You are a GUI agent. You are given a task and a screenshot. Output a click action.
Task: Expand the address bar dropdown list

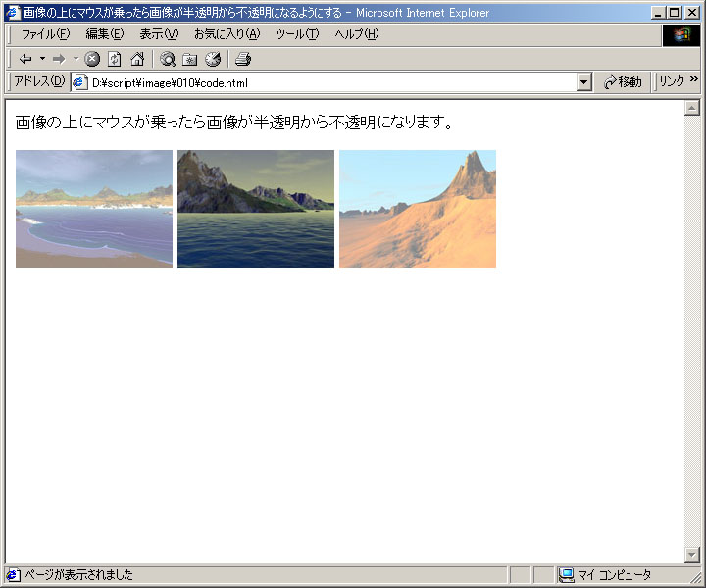[x=584, y=82]
